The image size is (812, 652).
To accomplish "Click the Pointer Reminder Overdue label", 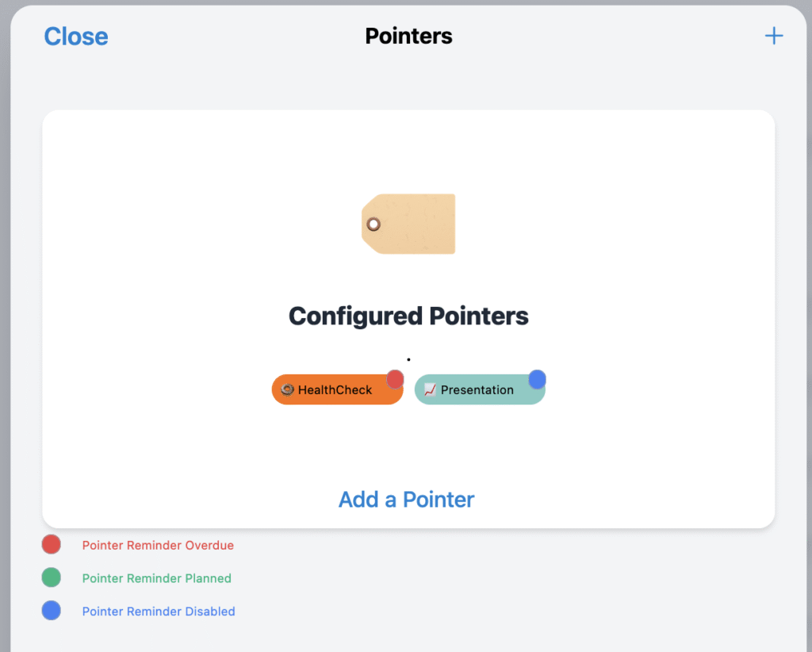I will 158,546.
